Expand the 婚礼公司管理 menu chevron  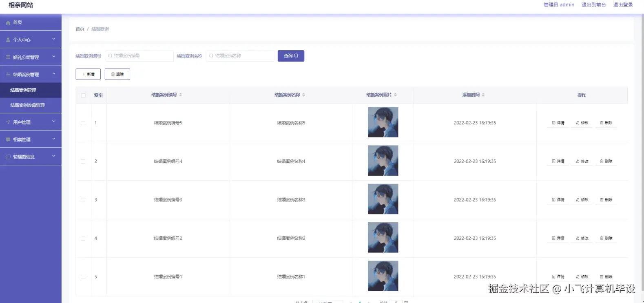click(53, 56)
